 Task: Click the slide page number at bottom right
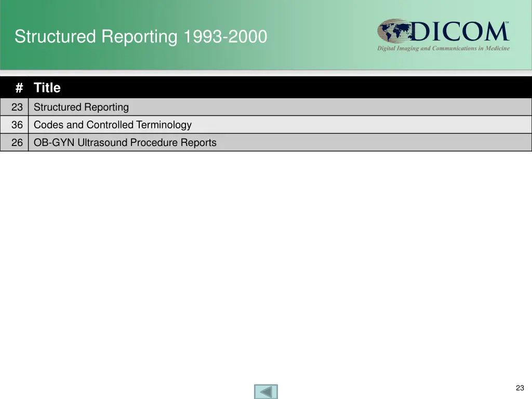pos(520,388)
